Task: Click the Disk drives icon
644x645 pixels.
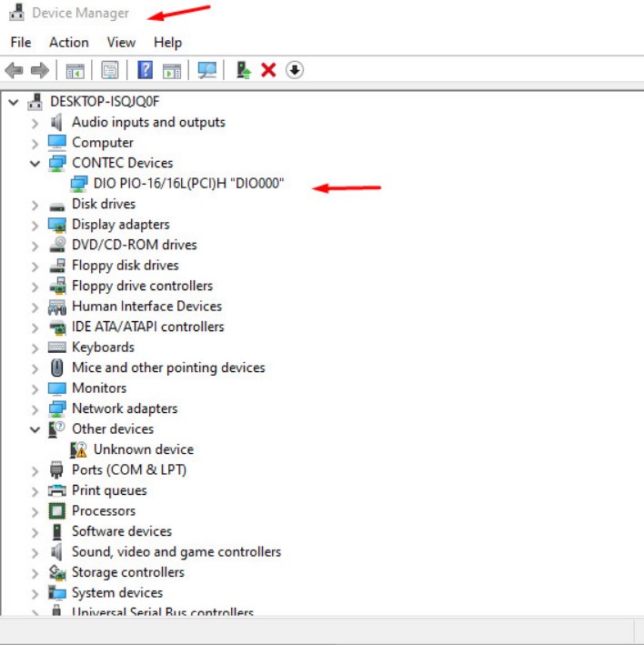Action: coord(56,206)
